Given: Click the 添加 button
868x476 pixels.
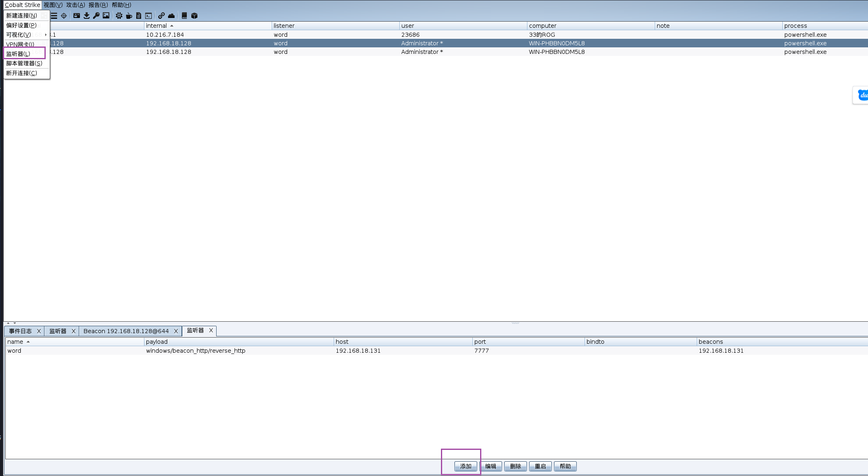Looking at the screenshot, I should (x=466, y=466).
